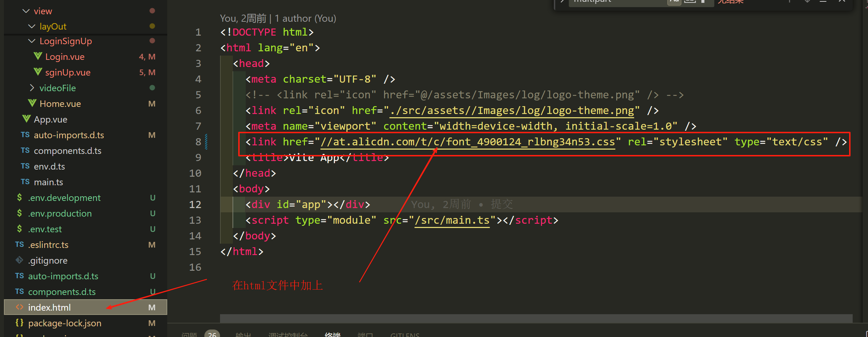The height and width of the screenshot is (337, 868).
Task: Click the editor horizontal scrollbar
Action: pos(536,318)
